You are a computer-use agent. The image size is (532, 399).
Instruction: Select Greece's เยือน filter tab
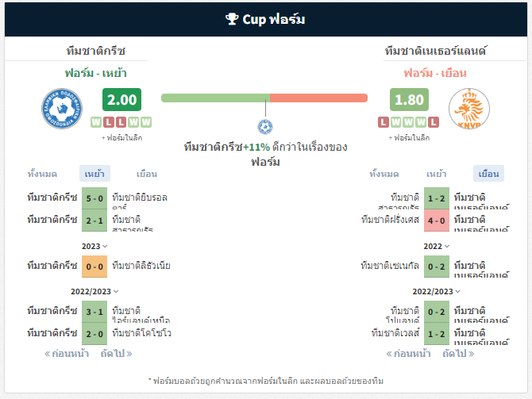(147, 174)
